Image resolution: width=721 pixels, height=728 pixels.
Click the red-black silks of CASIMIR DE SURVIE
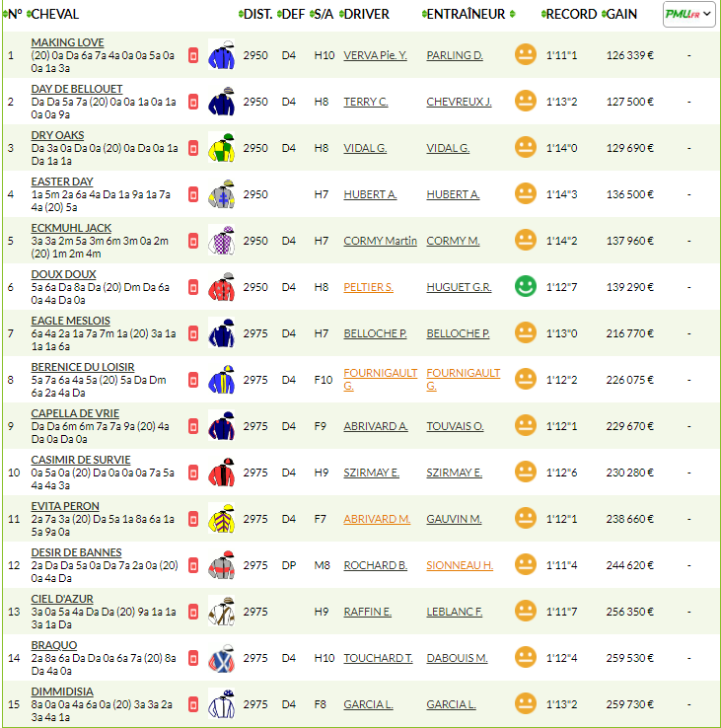point(222,473)
